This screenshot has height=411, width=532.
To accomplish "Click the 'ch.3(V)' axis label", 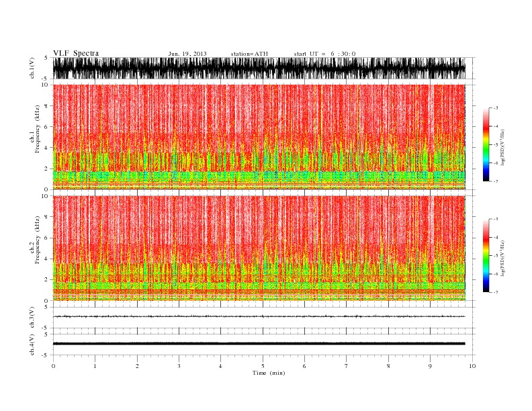I will pyautogui.click(x=32, y=317).
